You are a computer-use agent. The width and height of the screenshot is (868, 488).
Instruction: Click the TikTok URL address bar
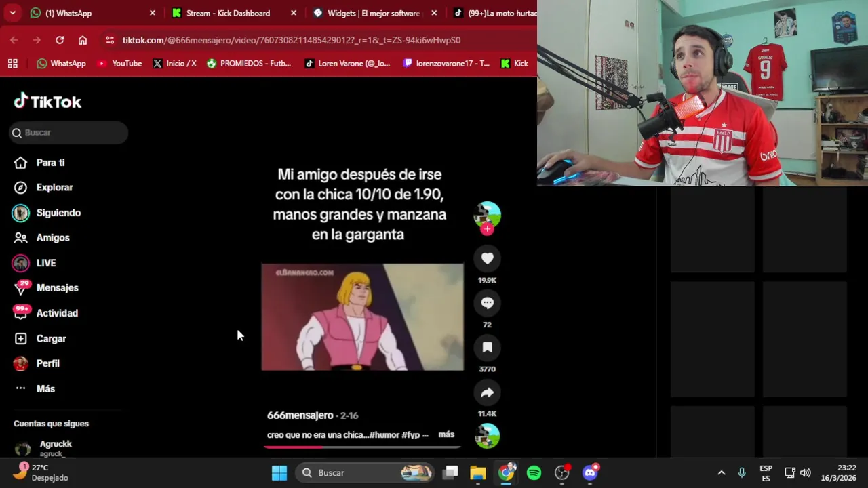[292, 40]
